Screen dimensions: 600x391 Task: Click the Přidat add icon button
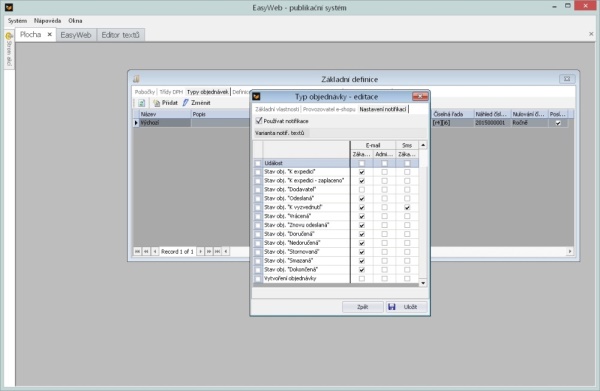tap(165, 103)
